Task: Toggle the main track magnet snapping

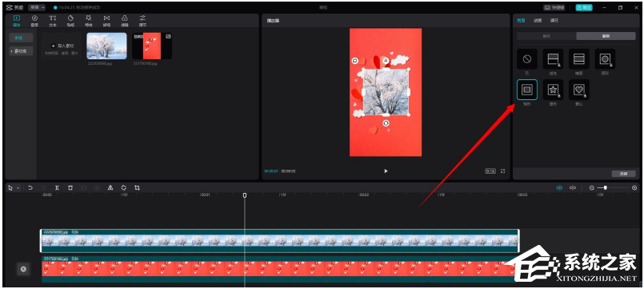Action: [x=559, y=187]
